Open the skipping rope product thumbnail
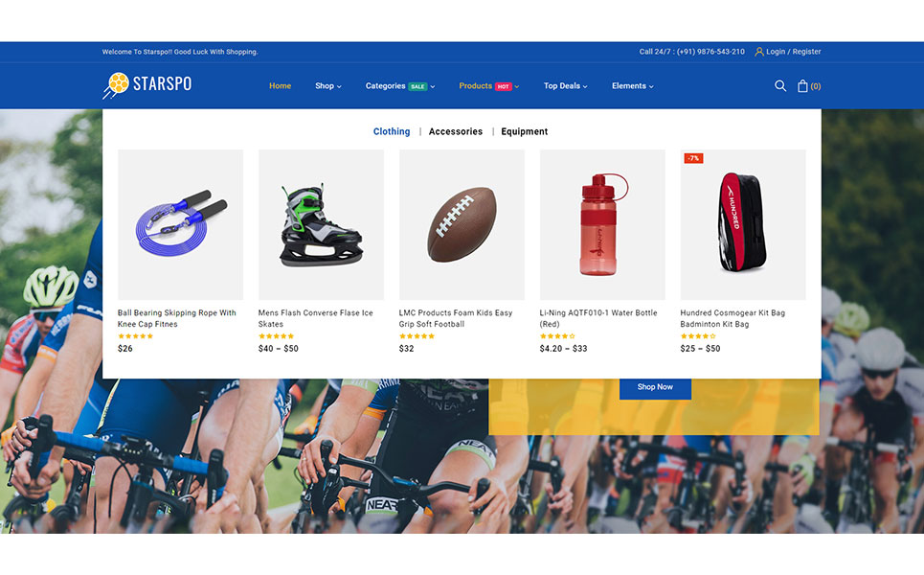 180,224
